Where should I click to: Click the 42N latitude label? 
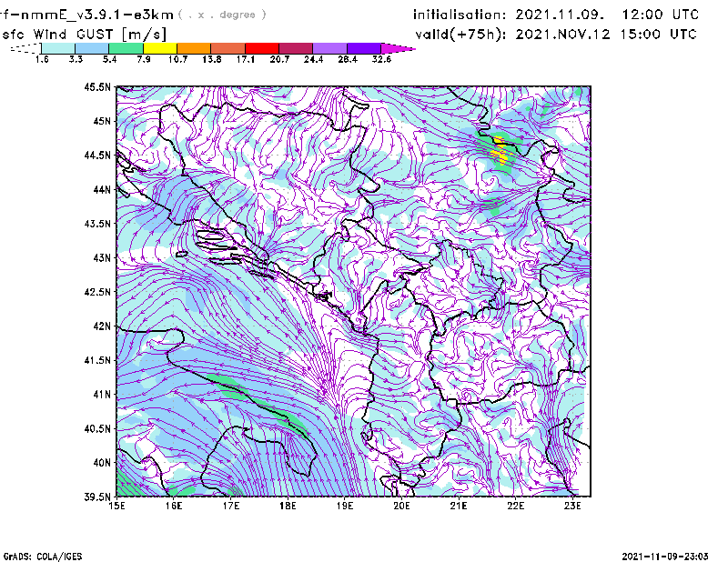click(102, 326)
